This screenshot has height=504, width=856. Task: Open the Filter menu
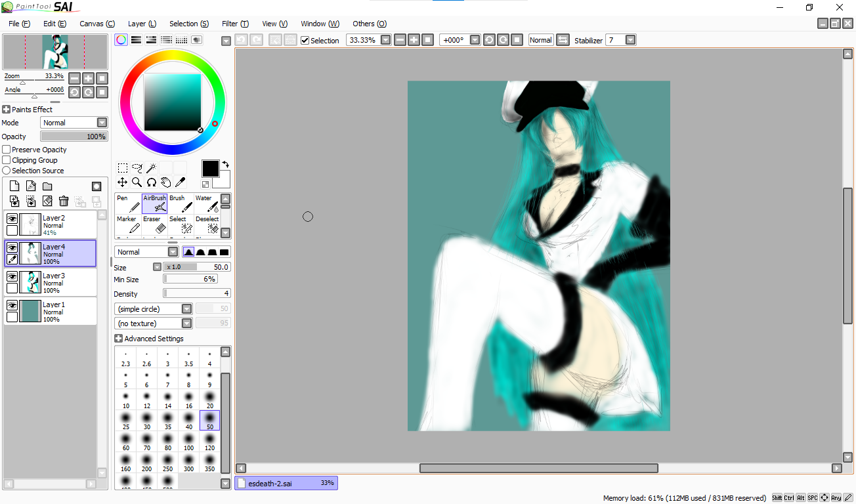(x=235, y=24)
